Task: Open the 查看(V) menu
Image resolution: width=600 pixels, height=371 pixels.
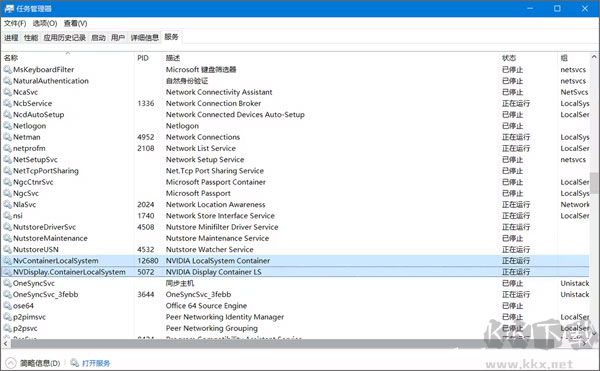Action: tap(75, 23)
